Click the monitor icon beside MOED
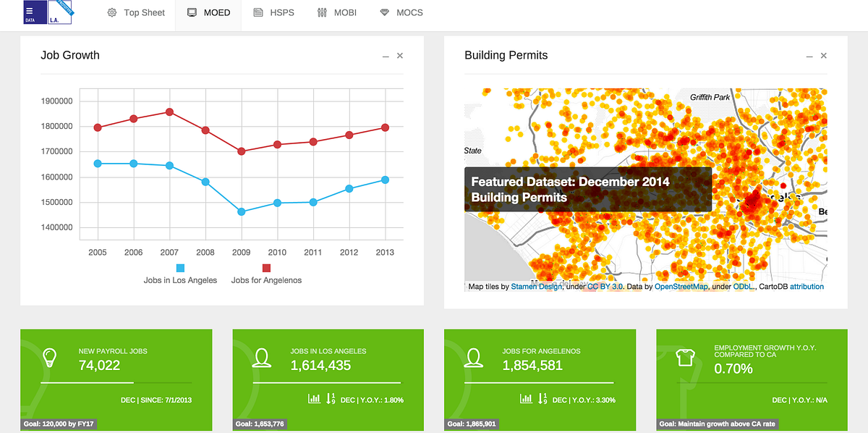868x433 pixels. 192,12
